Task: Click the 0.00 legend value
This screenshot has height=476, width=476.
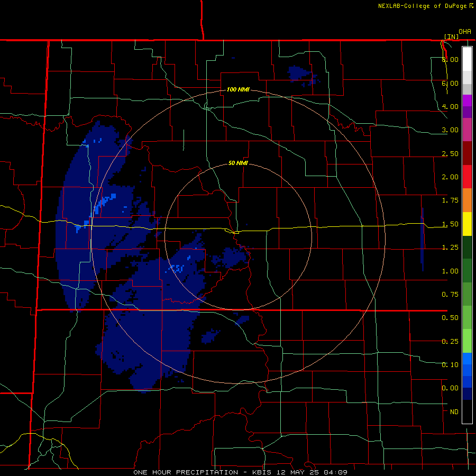Action: [450, 388]
